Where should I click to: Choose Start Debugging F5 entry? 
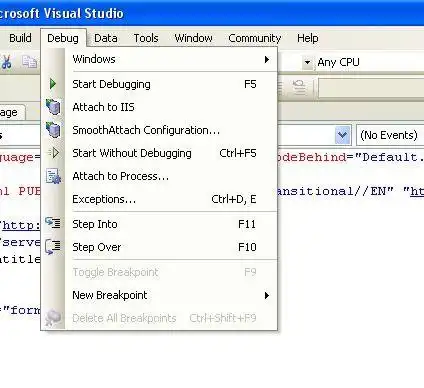point(159,84)
